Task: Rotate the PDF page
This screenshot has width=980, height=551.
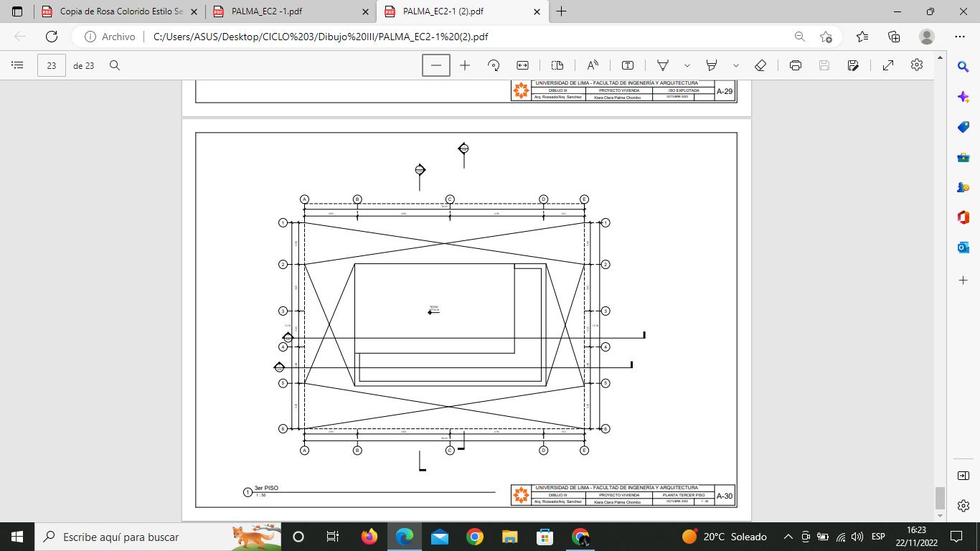Action: pos(494,65)
